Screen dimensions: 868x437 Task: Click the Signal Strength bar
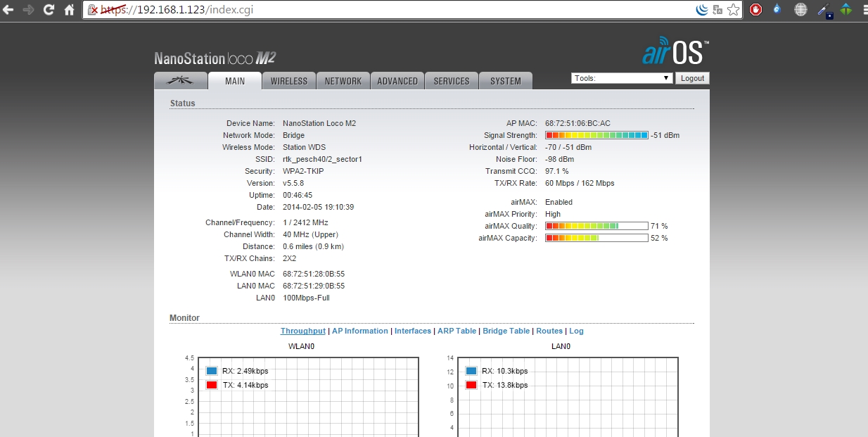click(x=596, y=135)
